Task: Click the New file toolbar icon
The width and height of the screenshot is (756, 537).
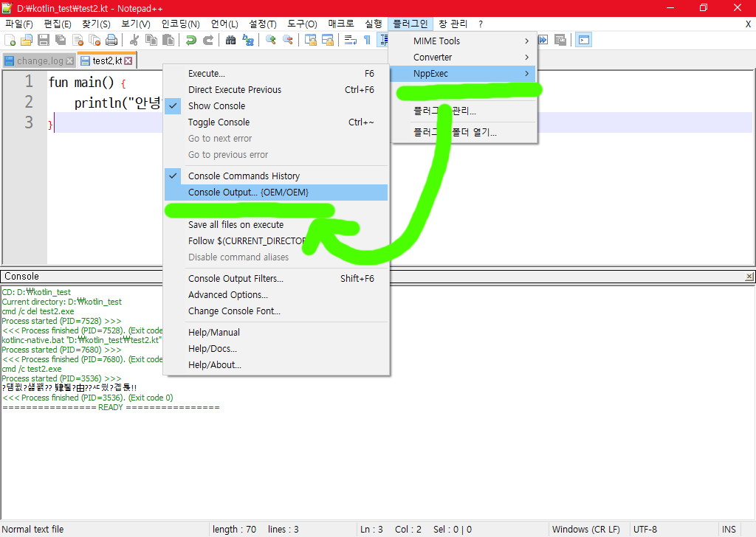Action: (x=10, y=40)
